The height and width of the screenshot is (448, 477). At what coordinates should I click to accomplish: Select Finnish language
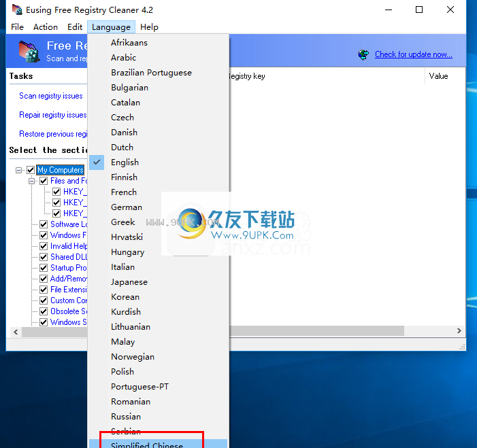(x=158, y=177)
